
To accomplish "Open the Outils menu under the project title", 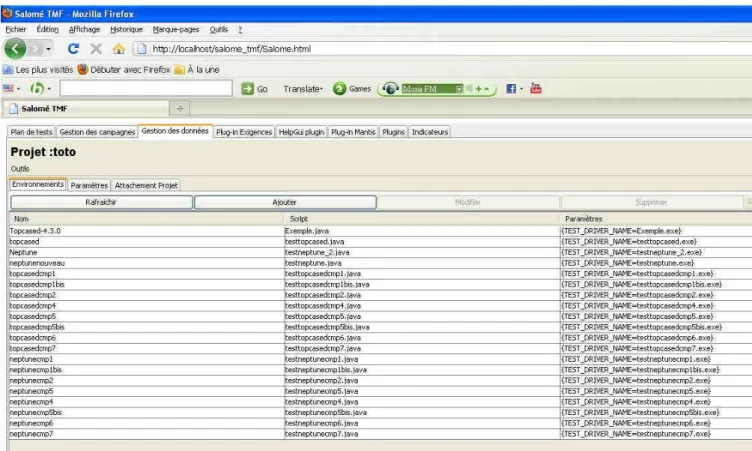I will (20, 169).
